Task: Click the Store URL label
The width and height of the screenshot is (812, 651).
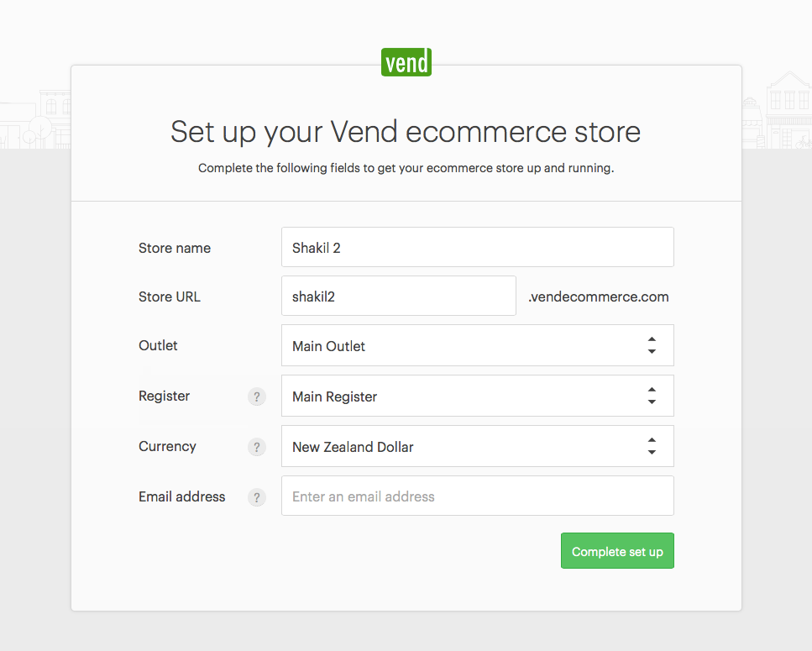Action: point(170,297)
